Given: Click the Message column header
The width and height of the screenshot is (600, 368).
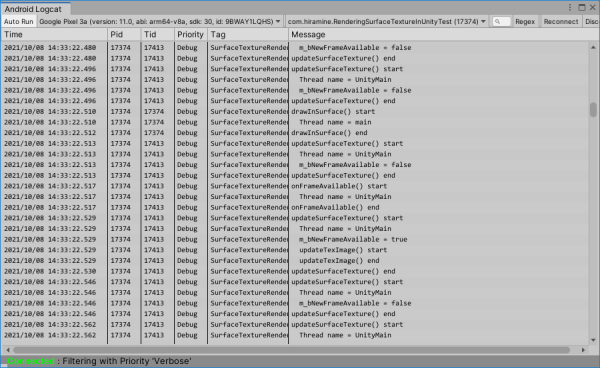Looking at the screenshot, I should (444, 34).
